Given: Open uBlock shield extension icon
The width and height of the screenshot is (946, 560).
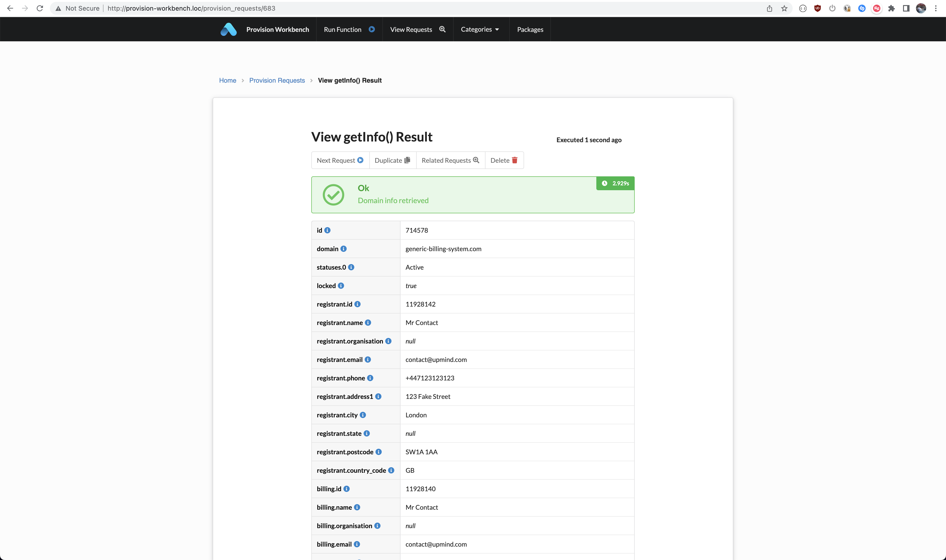Looking at the screenshot, I should [817, 8].
